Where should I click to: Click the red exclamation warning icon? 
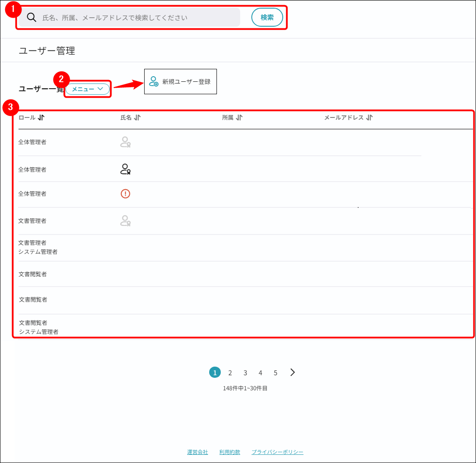tap(125, 194)
